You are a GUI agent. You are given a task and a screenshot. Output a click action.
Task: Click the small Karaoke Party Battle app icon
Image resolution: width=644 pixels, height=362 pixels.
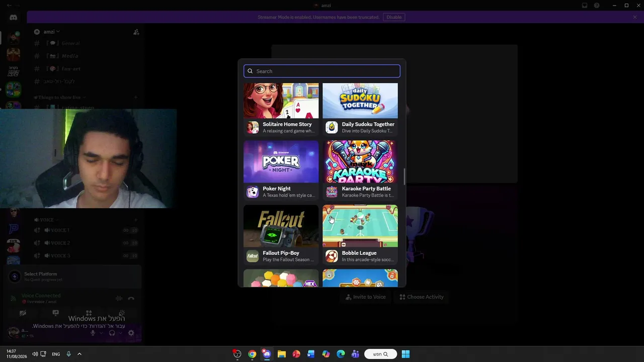pyautogui.click(x=332, y=192)
